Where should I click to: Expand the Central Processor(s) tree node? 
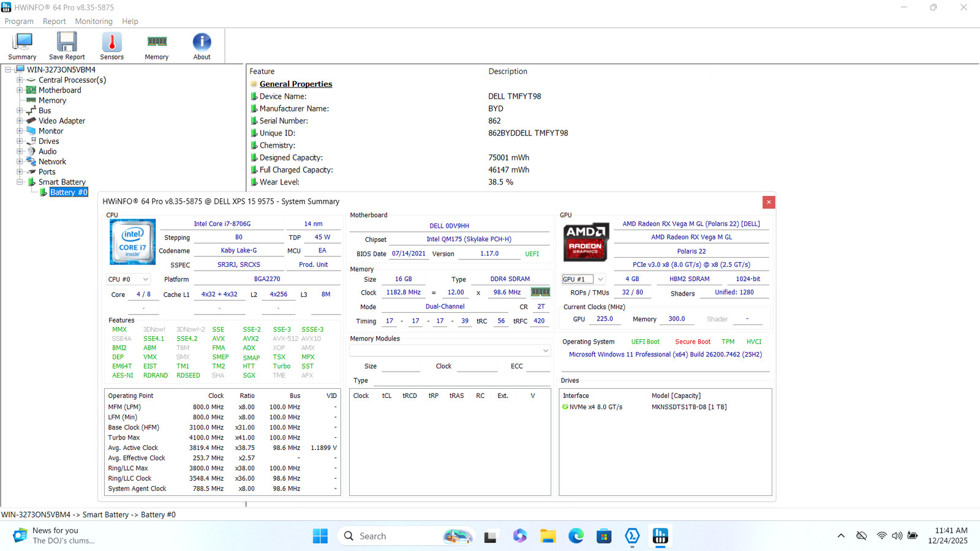pos(20,80)
